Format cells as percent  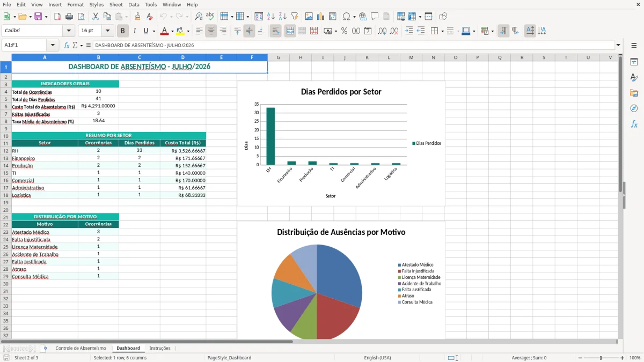(x=344, y=31)
